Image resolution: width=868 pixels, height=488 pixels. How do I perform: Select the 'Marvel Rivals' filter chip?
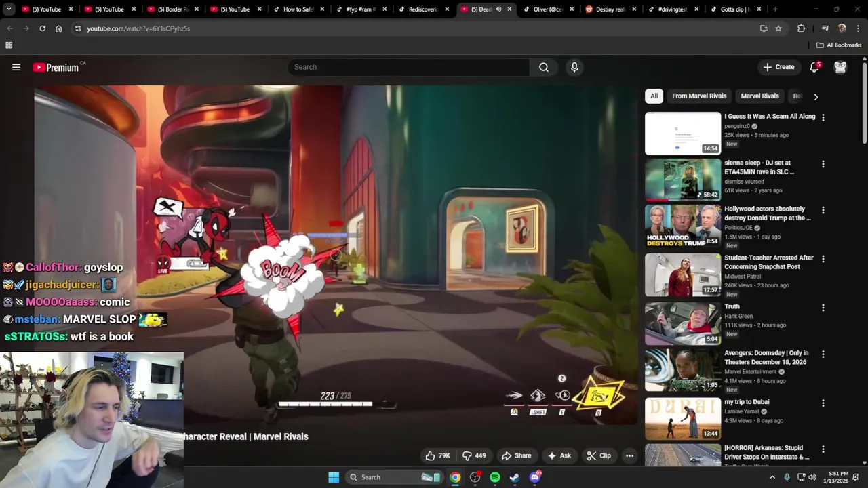click(759, 96)
